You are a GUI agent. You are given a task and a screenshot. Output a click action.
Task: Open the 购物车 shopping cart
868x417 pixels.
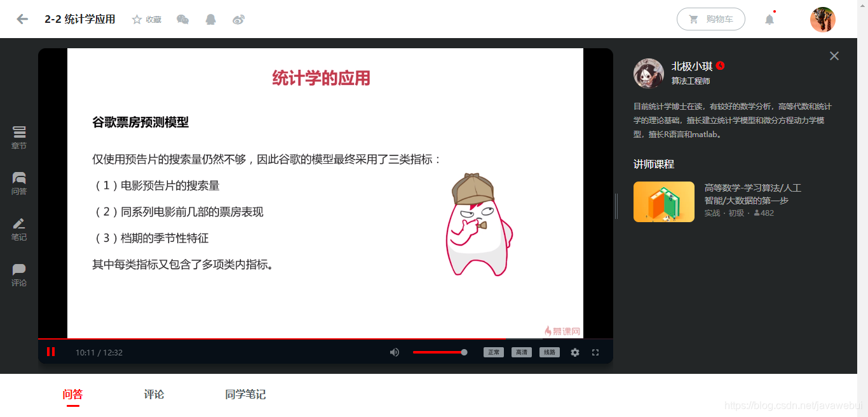point(711,19)
